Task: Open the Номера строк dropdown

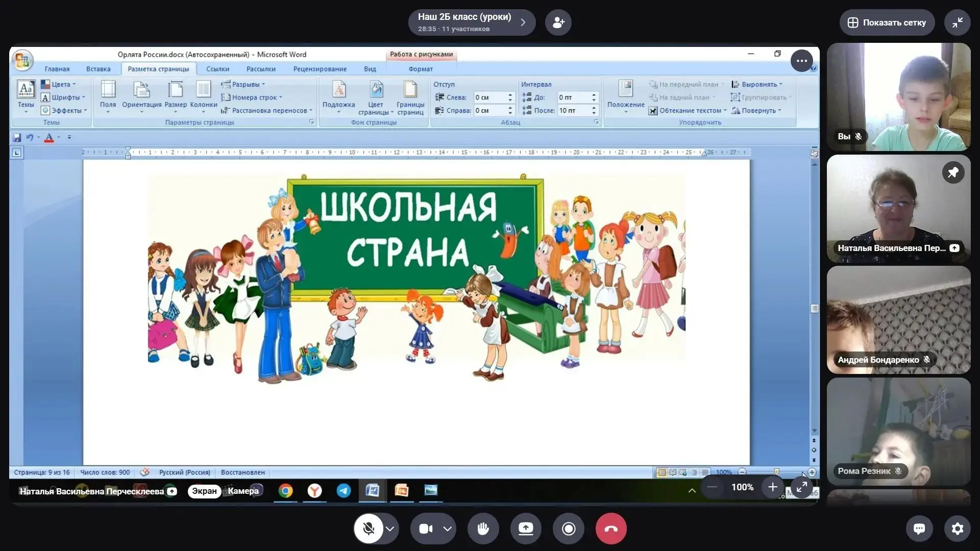Action: [x=251, y=97]
